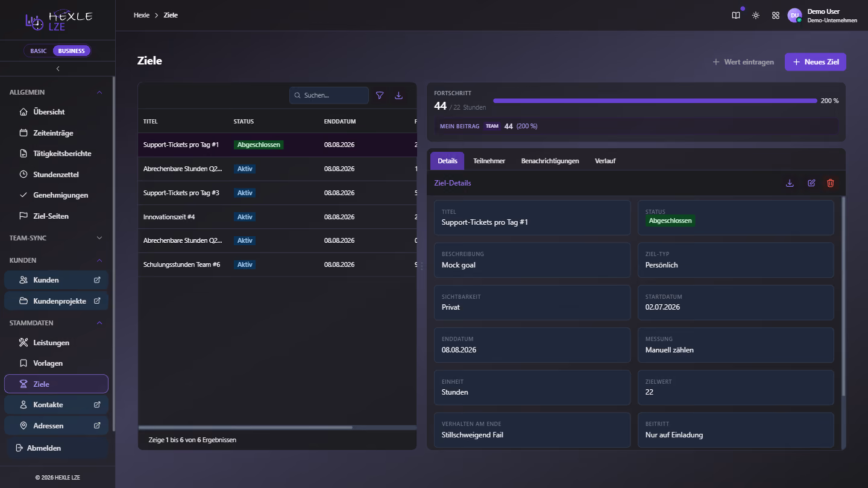Click Wert eintragen
This screenshot has height=488, width=868.
743,62
